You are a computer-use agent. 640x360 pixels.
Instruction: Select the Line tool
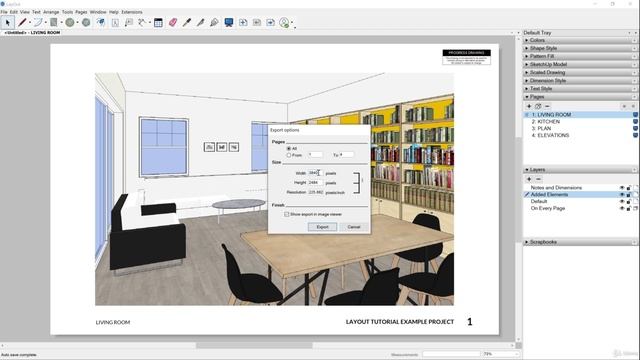[22, 22]
